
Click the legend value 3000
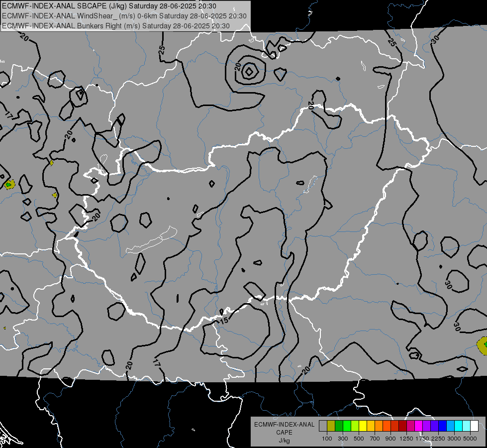tap(454, 439)
